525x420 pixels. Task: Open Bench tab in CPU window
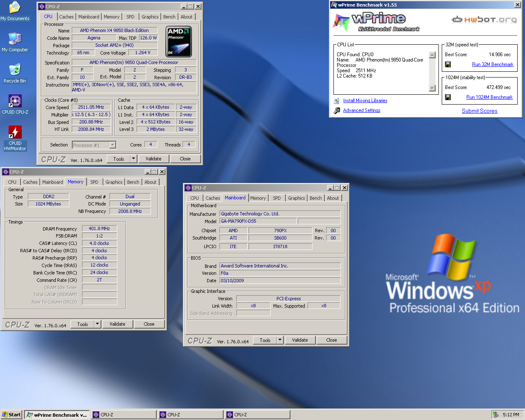point(169,17)
